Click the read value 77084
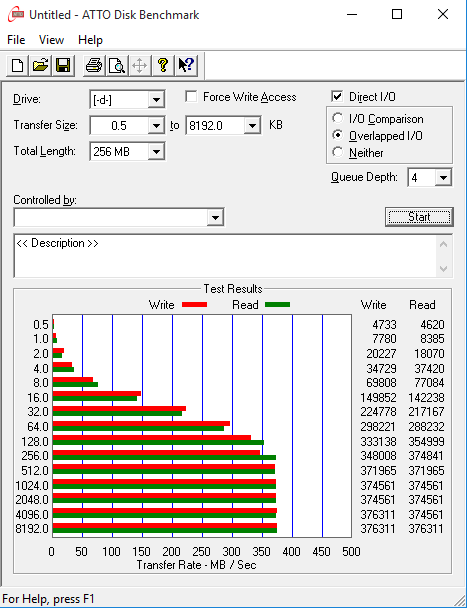This screenshot has height=608, width=467. [429, 383]
